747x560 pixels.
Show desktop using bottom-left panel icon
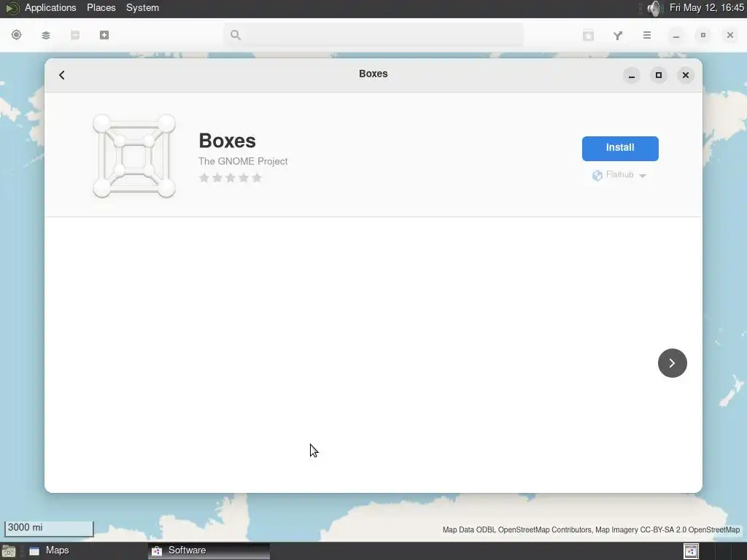click(x=9, y=551)
